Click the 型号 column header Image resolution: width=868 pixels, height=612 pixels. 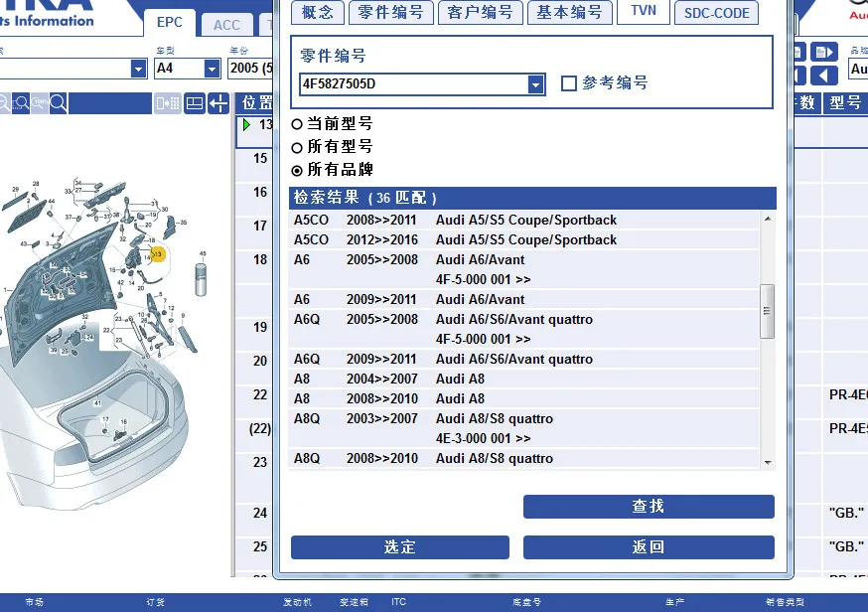click(x=845, y=102)
